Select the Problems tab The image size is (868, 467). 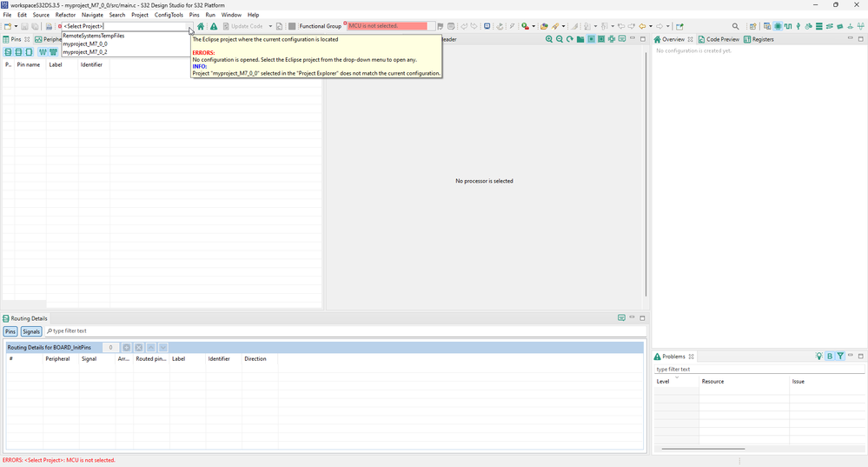(673, 357)
